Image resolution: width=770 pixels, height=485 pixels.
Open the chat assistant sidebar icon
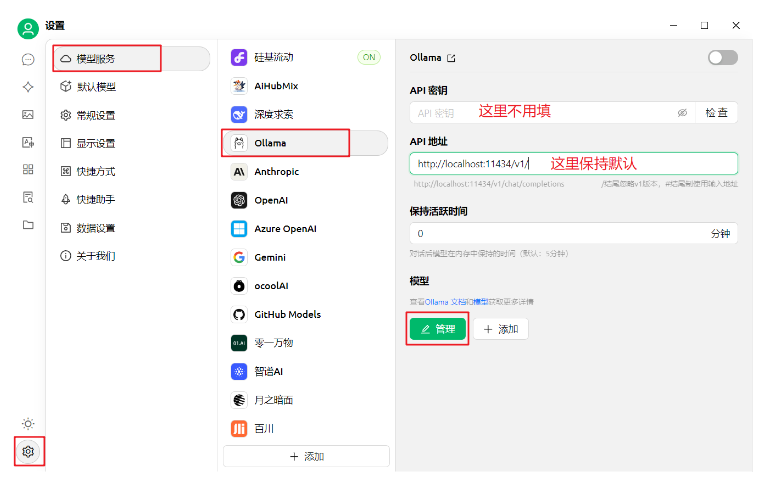28,59
